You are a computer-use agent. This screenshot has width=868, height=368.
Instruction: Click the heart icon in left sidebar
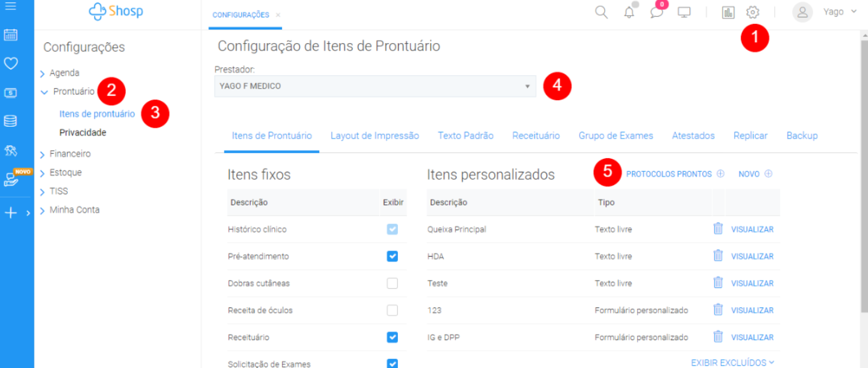point(10,63)
